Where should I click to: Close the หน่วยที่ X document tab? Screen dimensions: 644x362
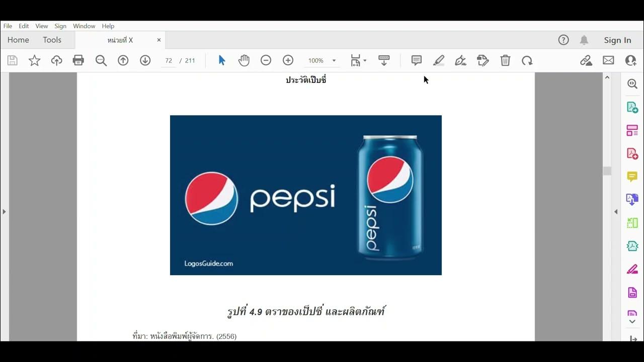tap(159, 40)
